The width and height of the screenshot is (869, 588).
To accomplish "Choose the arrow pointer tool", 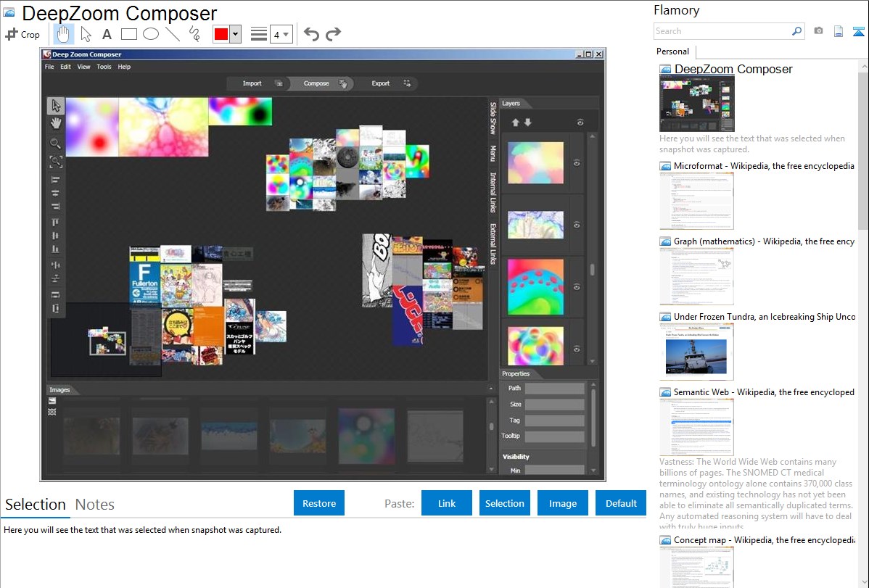I will [x=86, y=34].
